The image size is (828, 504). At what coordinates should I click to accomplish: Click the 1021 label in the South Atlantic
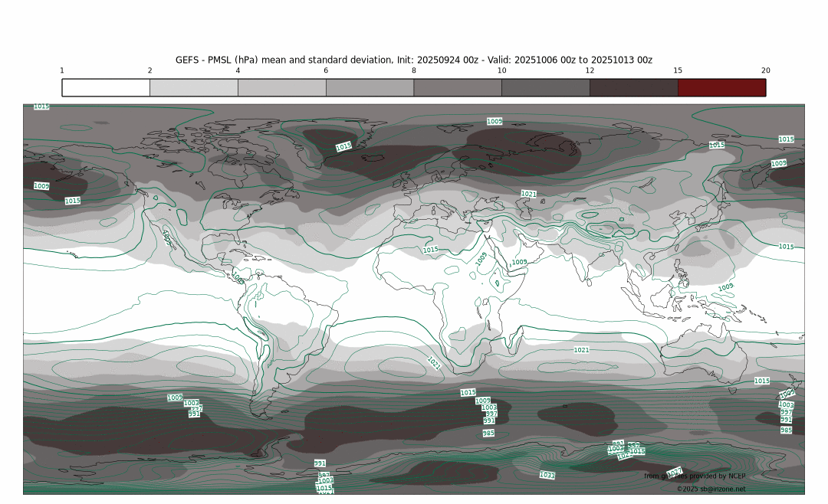coord(434,364)
